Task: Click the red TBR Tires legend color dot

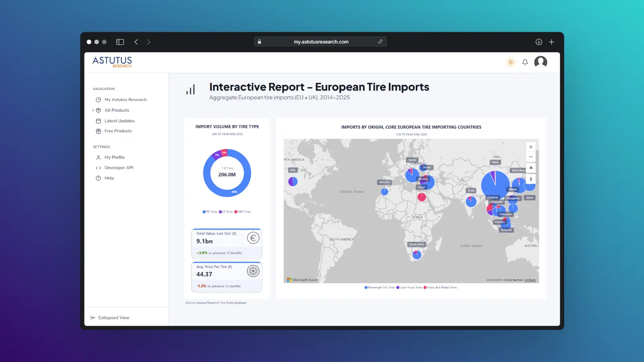Action: coord(236,212)
